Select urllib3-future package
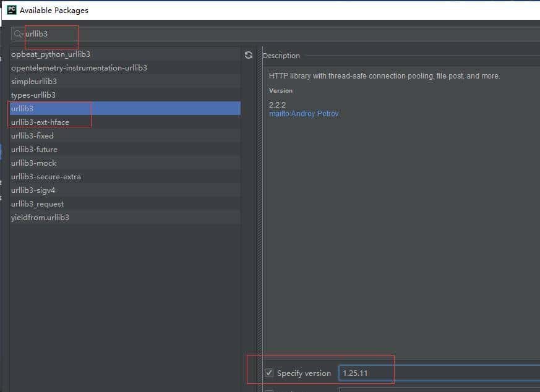 point(34,150)
